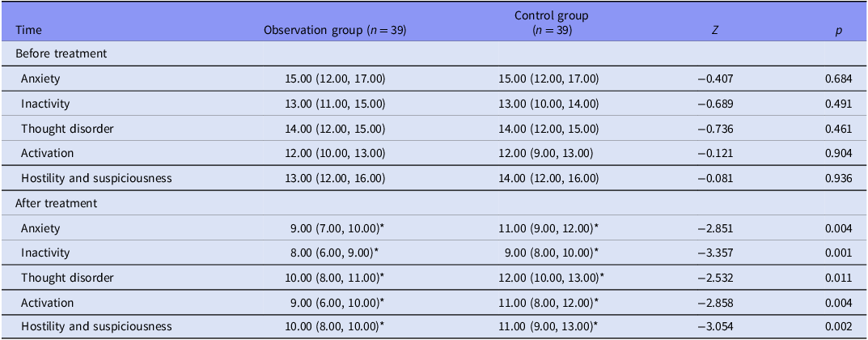Click the Control group column header

pyautogui.click(x=552, y=23)
